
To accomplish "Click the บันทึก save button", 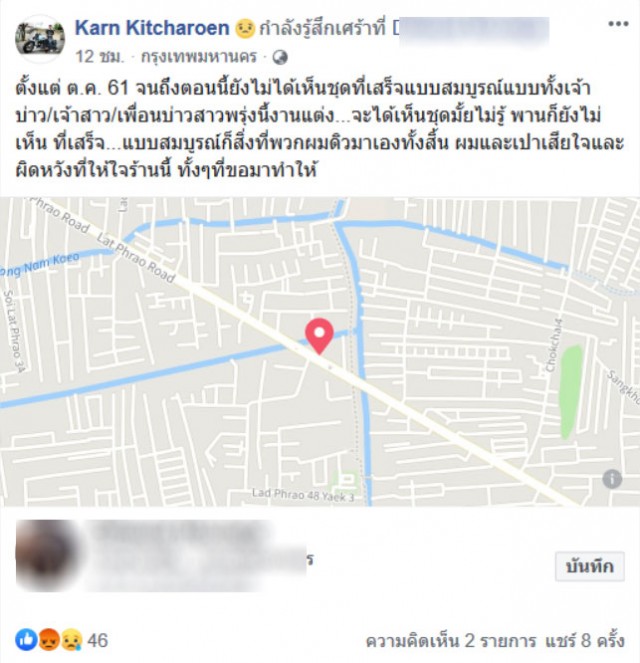I will (x=590, y=566).
